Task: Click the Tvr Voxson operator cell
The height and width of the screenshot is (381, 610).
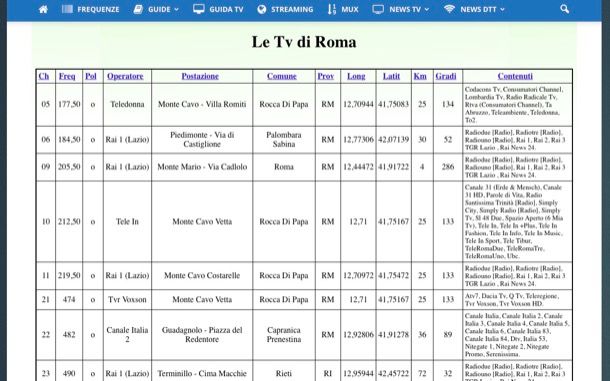Action: (127, 300)
